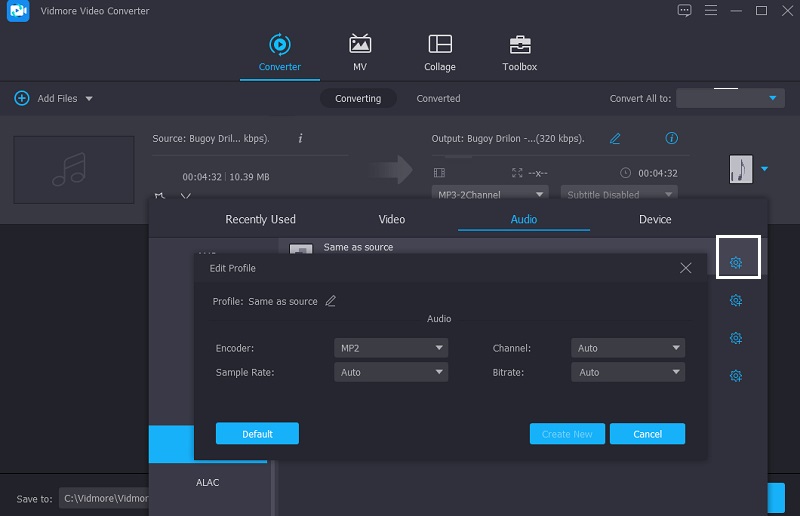View source file info icon

click(x=301, y=138)
